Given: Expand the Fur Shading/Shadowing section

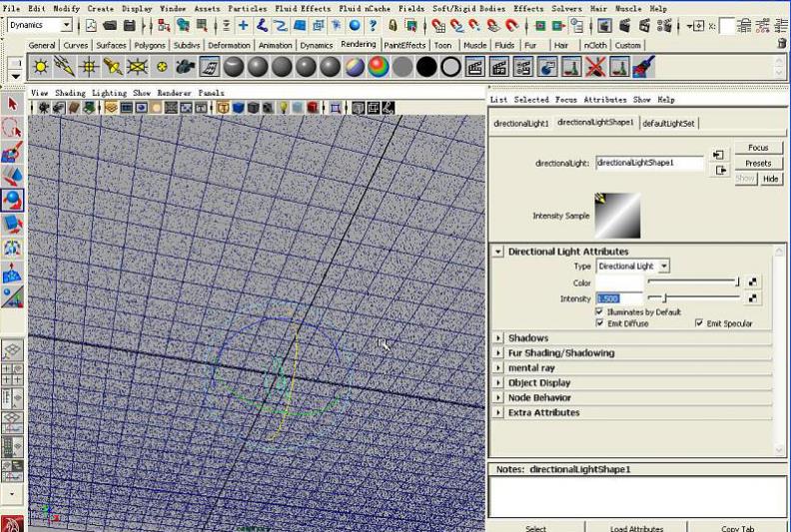Looking at the screenshot, I should pyautogui.click(x=498, y=353).
